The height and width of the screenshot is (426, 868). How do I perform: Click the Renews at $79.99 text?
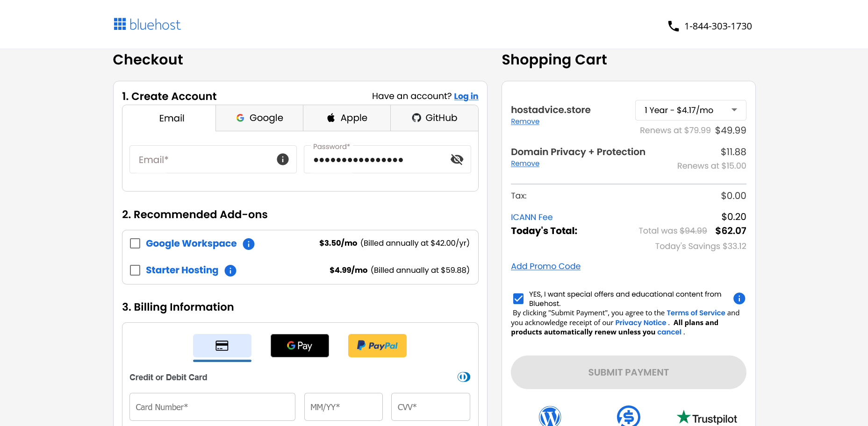pyautogui.click(x=675, y=130)
